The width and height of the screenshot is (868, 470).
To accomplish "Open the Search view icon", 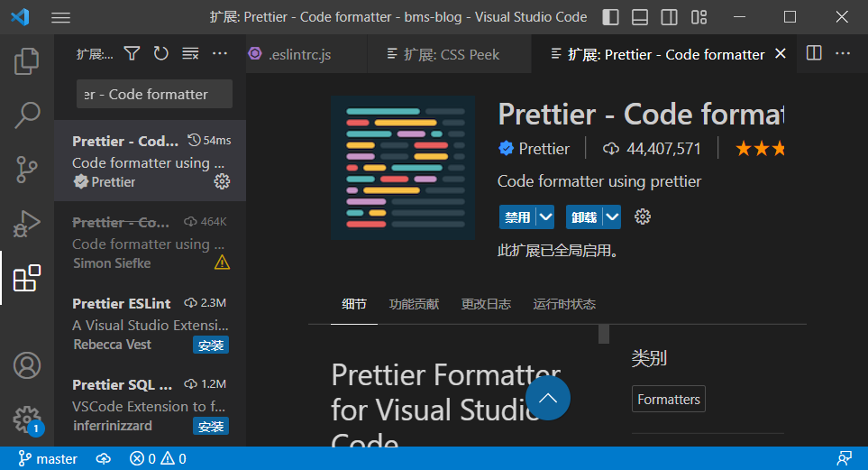I will (x=27, y=115).
